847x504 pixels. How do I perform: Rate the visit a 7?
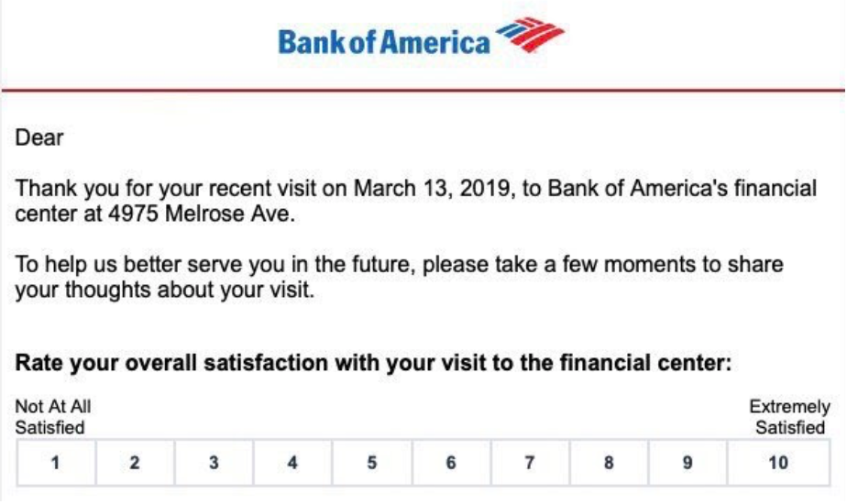coord(530,463)
